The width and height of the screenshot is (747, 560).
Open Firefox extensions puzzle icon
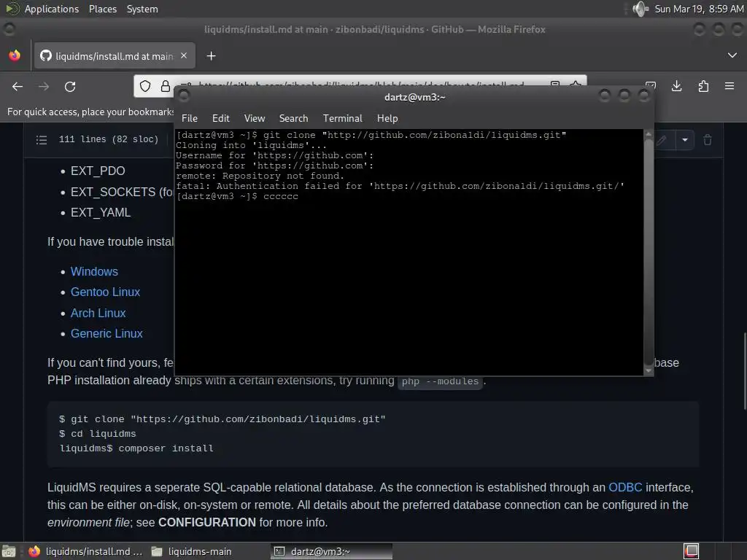tap(703, 86)
